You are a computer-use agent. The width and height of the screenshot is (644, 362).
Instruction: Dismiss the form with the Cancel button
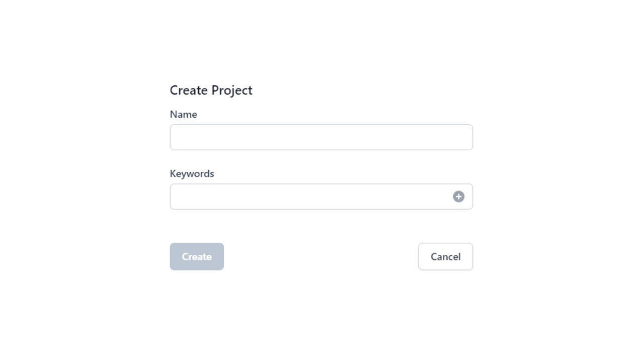(x=446, y=256)
